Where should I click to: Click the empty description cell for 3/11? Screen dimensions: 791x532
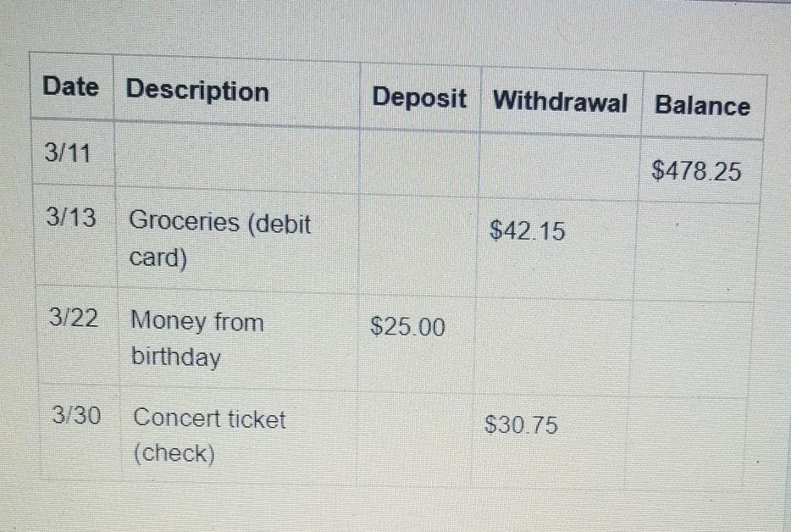click(236, 158)
